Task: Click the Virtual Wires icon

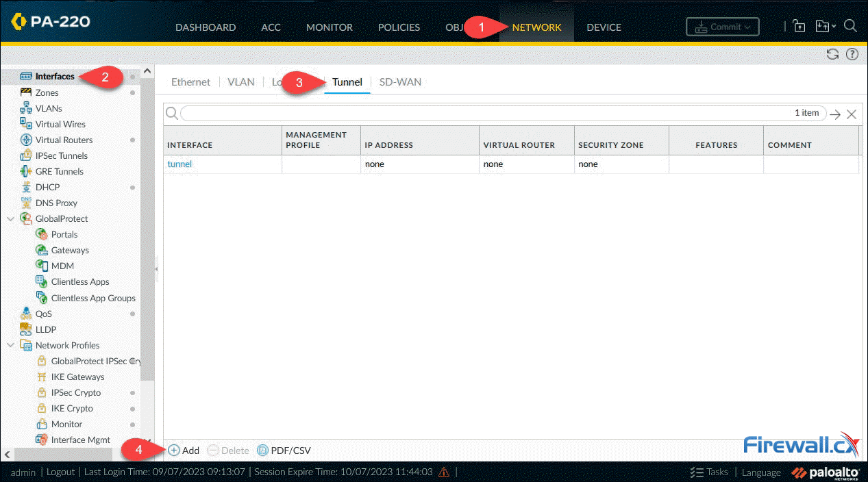Action: 26,124
